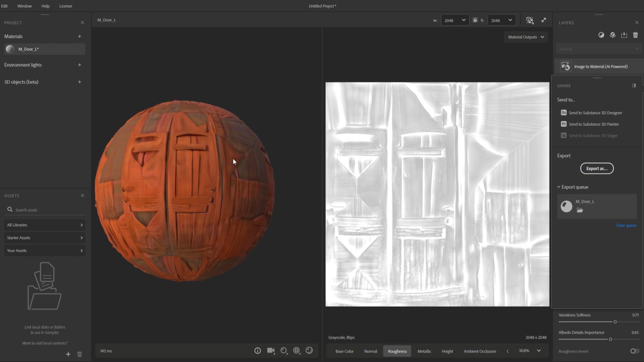
Task: Delete layer with Layers trash icon
Action: click(635, 35)
